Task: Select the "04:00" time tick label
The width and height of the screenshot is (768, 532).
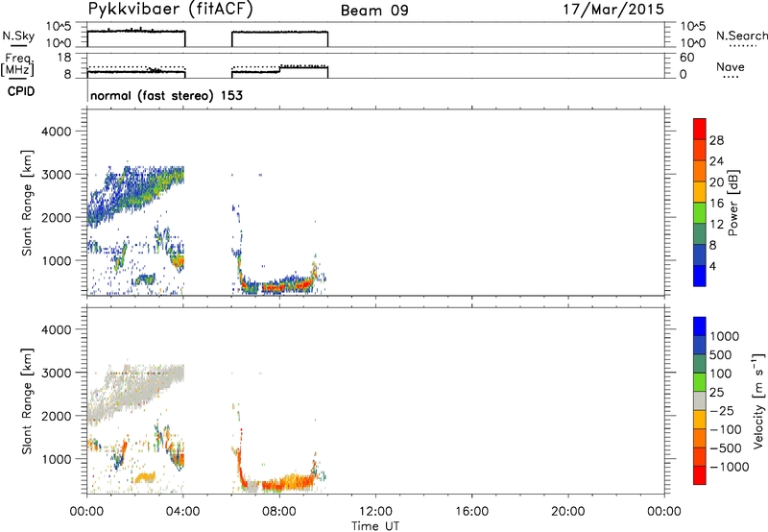Action: [182, 512]
